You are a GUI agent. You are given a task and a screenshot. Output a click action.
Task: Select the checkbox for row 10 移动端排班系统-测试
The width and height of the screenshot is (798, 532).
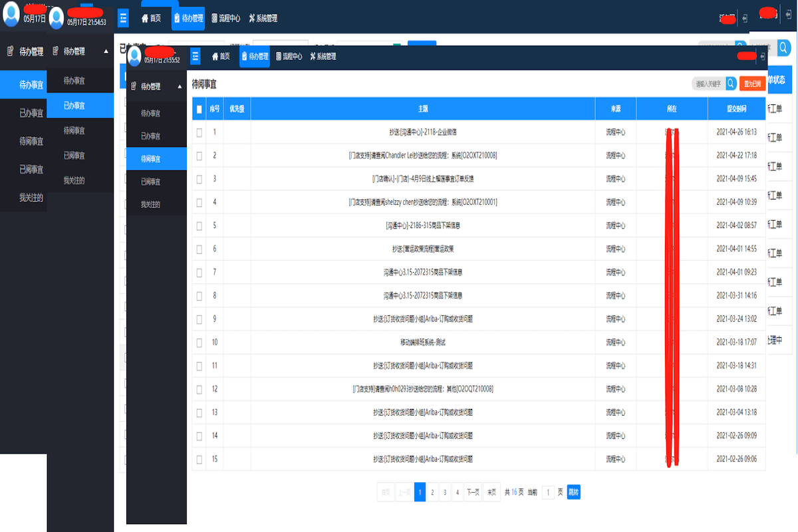199,342
